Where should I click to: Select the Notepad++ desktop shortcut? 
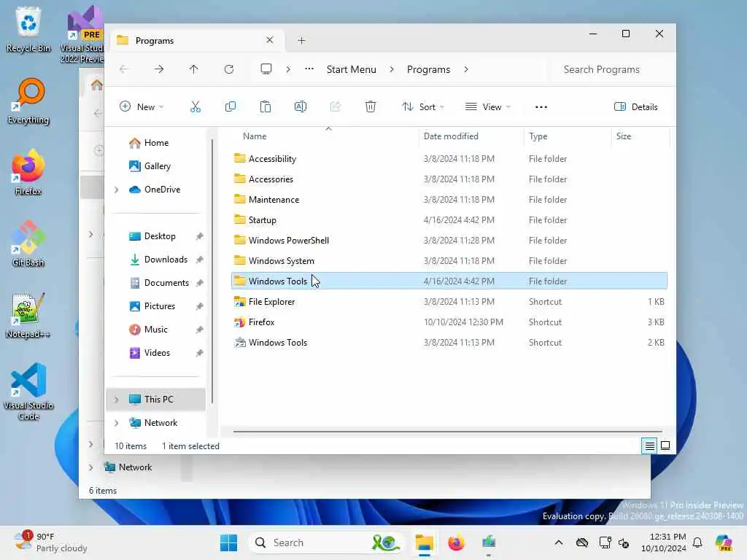tap(28, 315)
